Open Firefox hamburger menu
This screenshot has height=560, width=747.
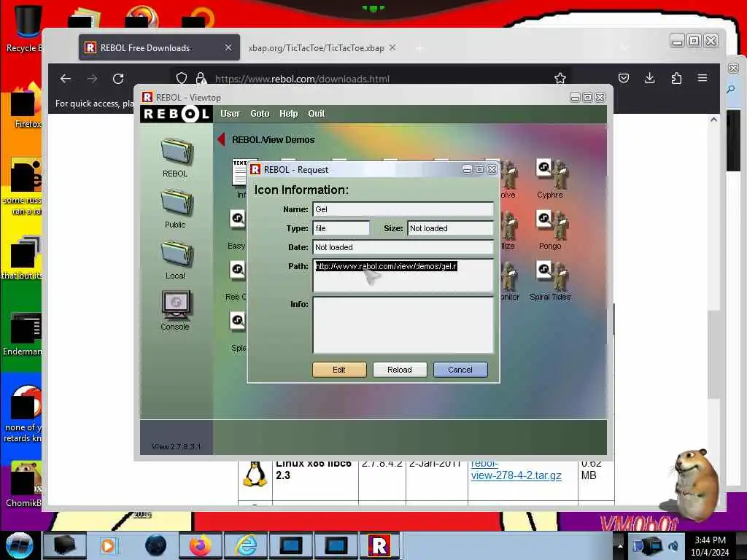703,78
